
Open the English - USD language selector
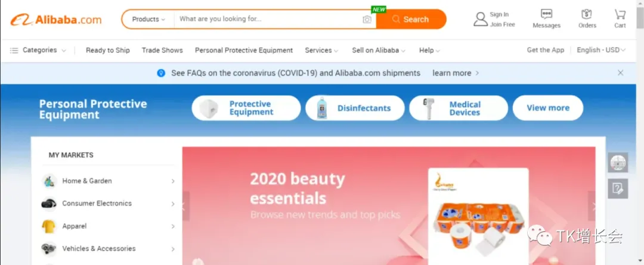click(601, 50)
